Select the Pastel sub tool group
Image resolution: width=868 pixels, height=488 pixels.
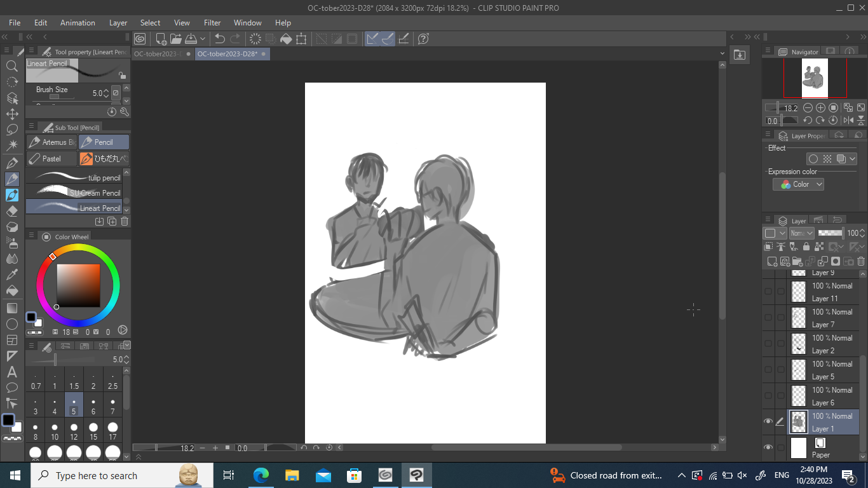(52, 158)
